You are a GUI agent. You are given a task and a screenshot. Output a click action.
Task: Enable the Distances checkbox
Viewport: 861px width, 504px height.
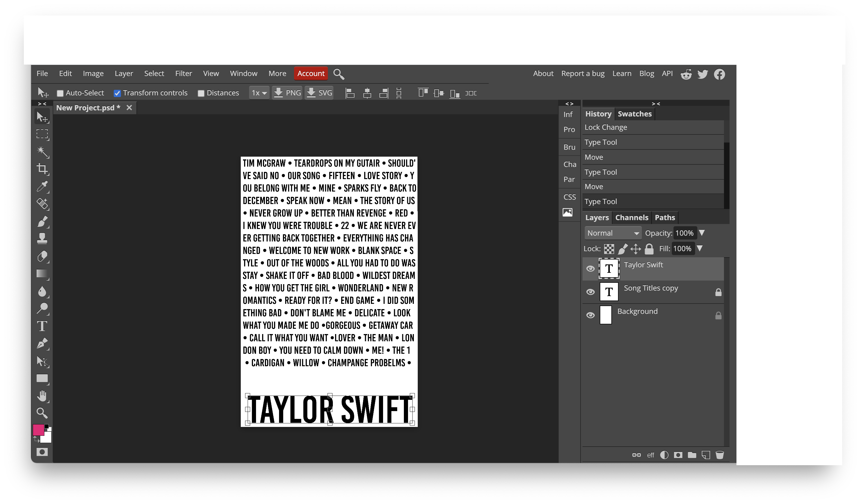[201, 93]
